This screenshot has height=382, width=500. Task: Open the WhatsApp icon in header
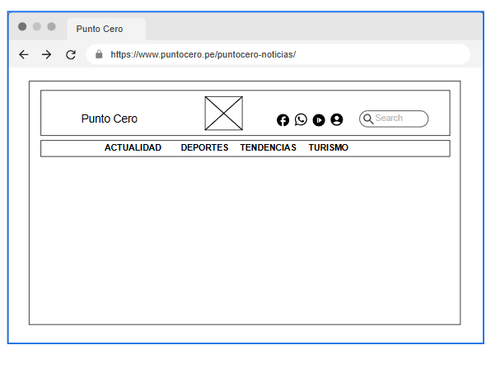[301, 119]
